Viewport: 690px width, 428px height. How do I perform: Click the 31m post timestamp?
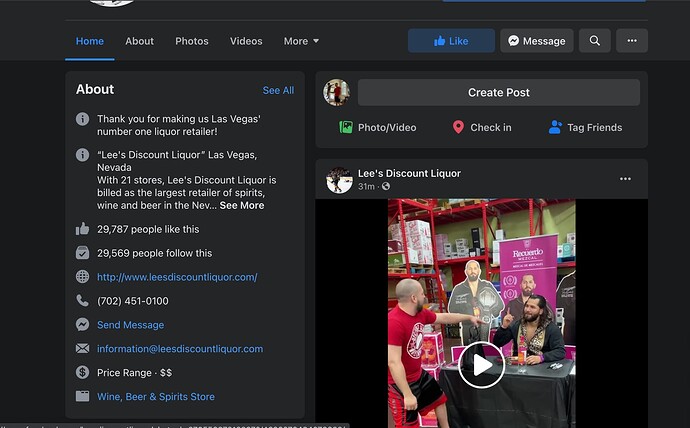(366, 187)
